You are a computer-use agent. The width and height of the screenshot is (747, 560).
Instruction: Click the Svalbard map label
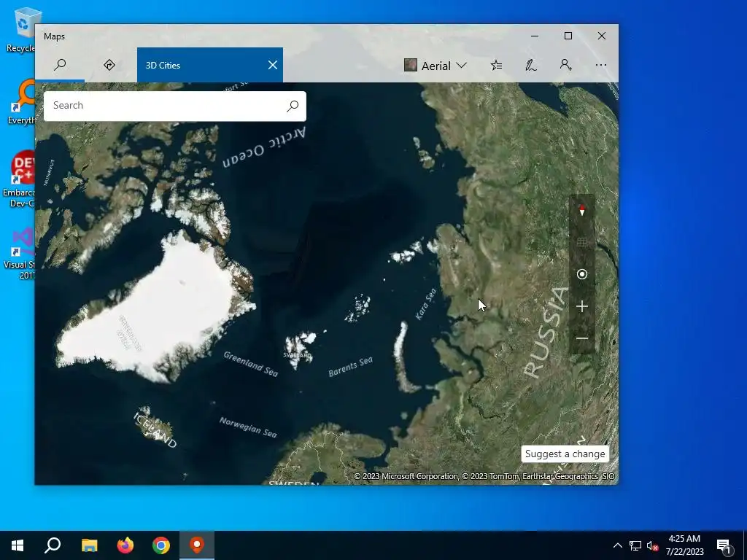(298, 355)
